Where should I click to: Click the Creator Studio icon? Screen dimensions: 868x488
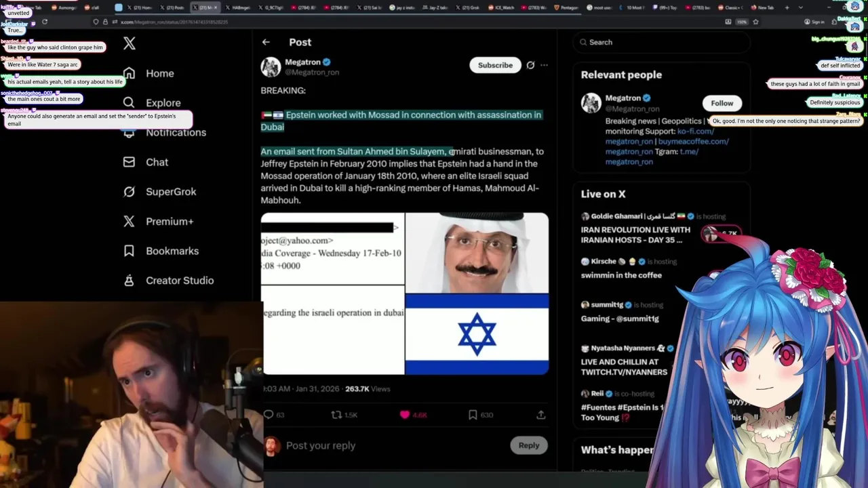(129, 280)
